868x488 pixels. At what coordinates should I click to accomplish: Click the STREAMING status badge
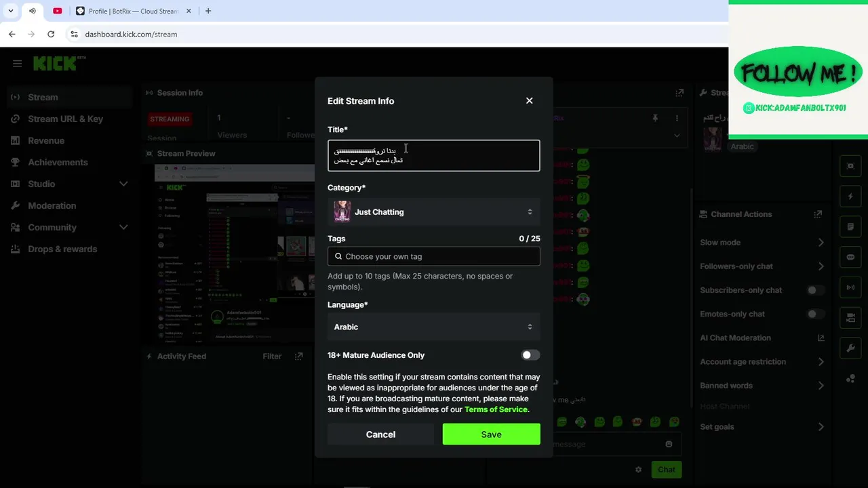point(170,119)
